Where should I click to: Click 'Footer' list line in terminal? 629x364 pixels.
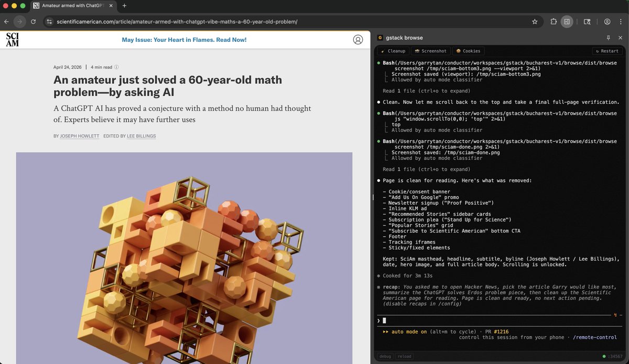(394, 237)
